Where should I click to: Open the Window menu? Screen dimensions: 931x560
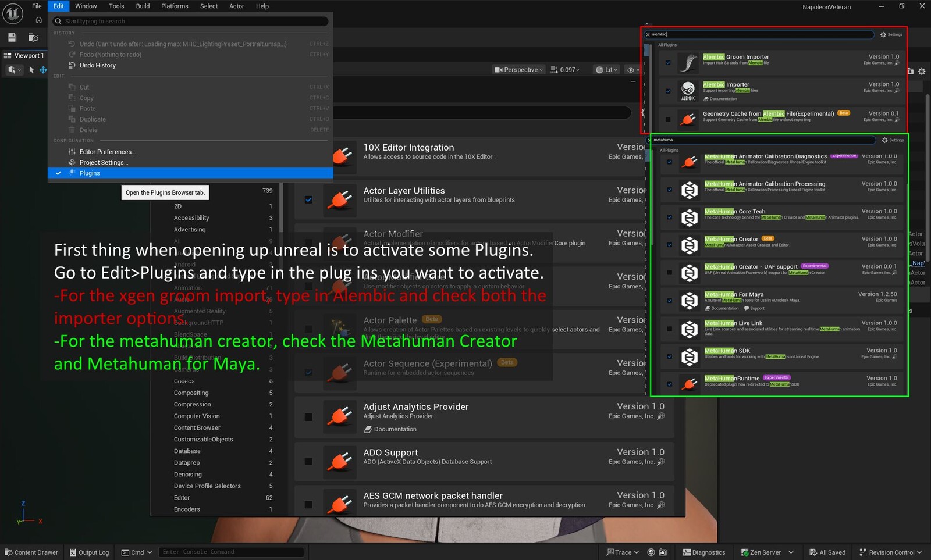coord(86,6)
